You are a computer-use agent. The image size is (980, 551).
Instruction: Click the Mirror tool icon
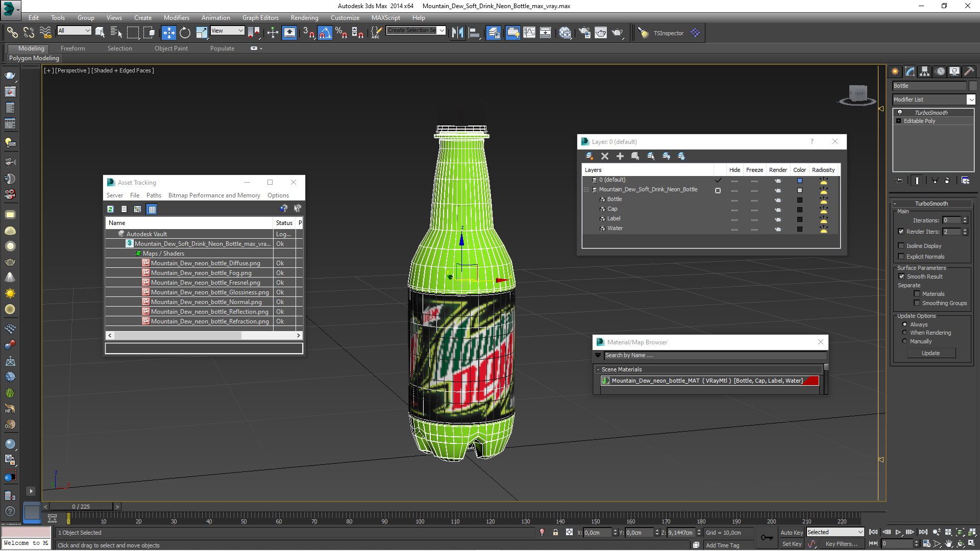458,33
